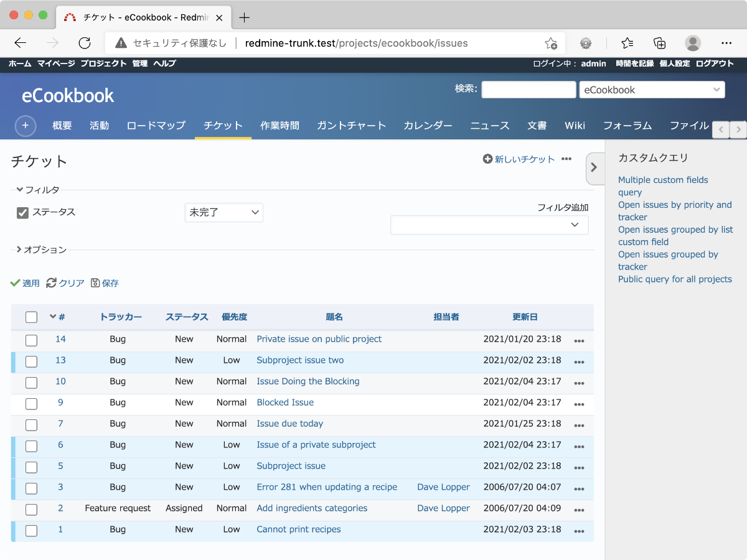
Task: Open actions menu for issue 3 row
Action: click(580, 489)
